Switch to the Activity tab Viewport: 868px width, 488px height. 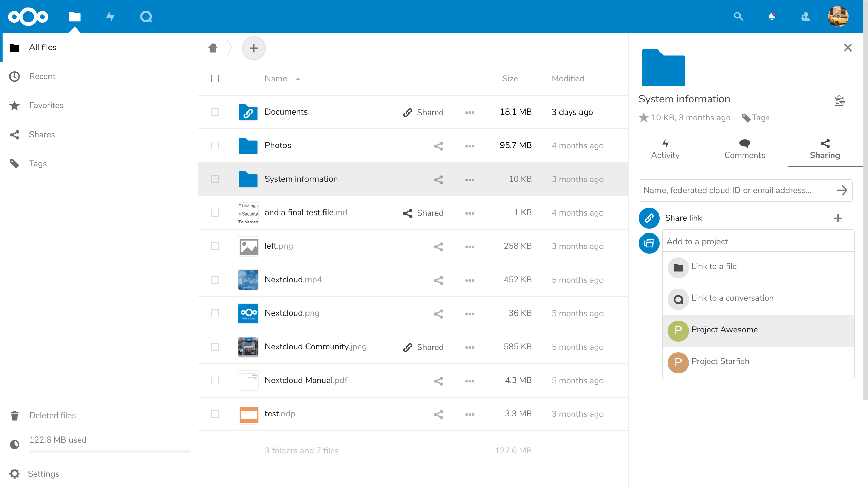tap(665, 149)
